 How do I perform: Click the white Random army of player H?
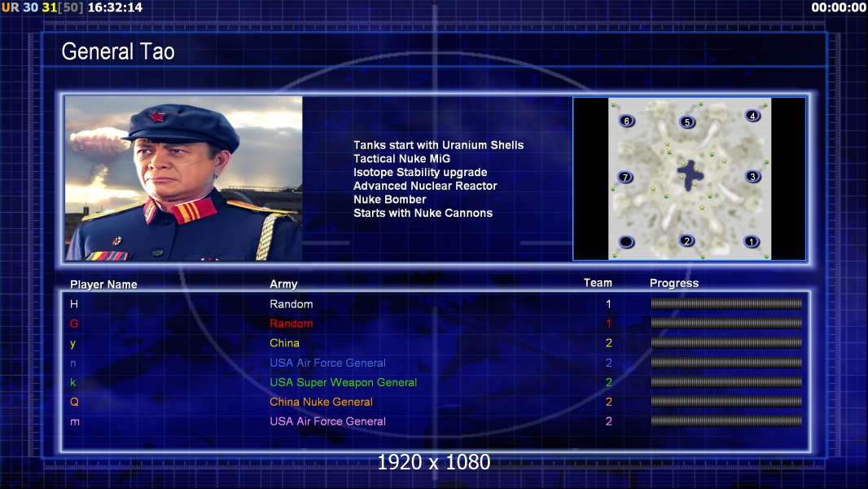pyautogui.click(x=292, y=304)
